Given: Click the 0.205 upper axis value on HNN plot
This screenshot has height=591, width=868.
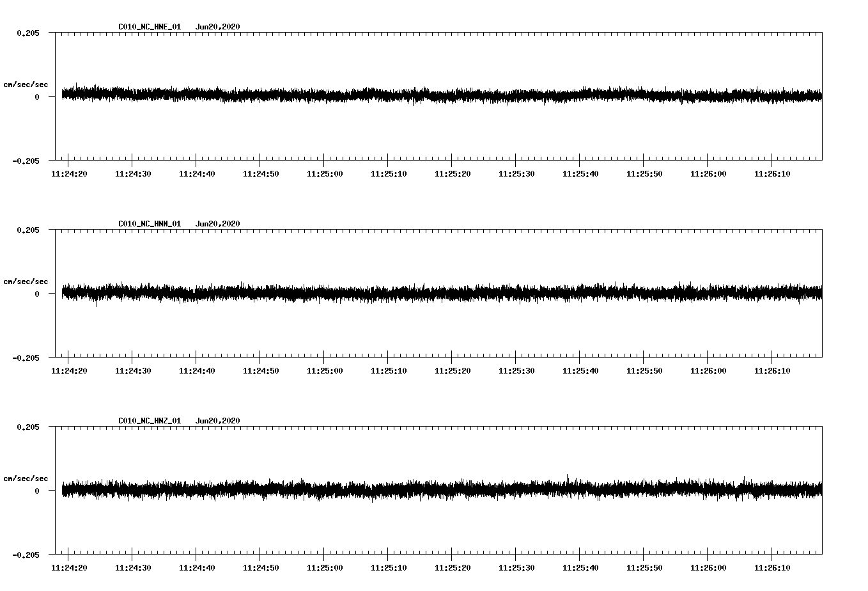Looking at the screenshot, I should coord(27,230).
